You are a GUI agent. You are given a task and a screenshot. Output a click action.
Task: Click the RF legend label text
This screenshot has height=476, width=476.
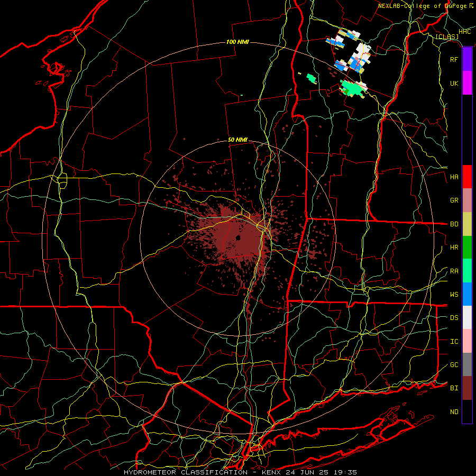(454, 59)
